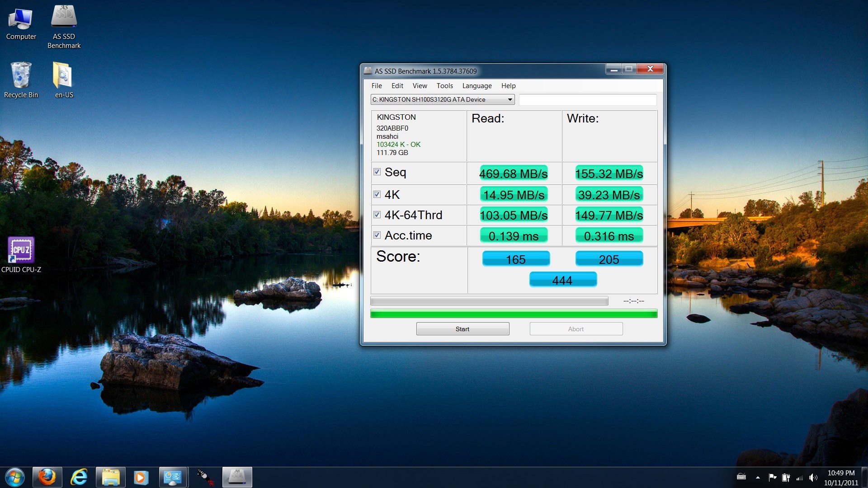Image resolution: width=868 pixels, height=488 pixels.
Task: Switch to AS SSD Benchmark taskbar button
Action: [x=237, y=477]
